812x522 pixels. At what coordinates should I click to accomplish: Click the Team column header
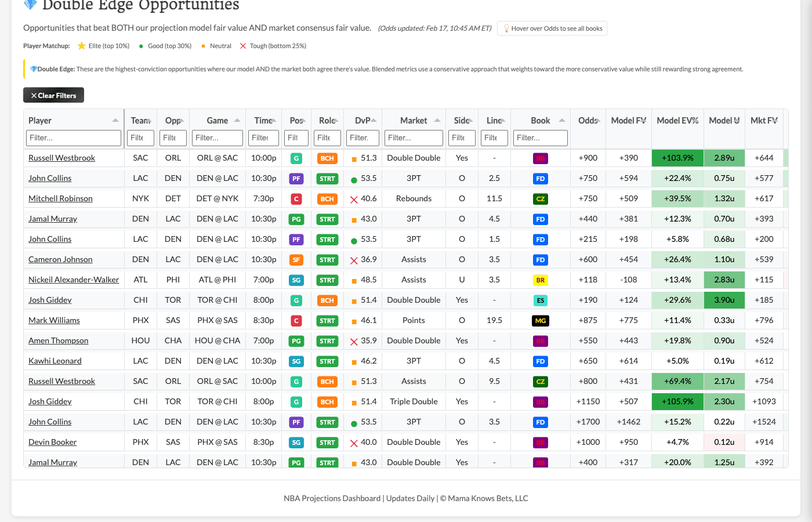click(139, 120)
